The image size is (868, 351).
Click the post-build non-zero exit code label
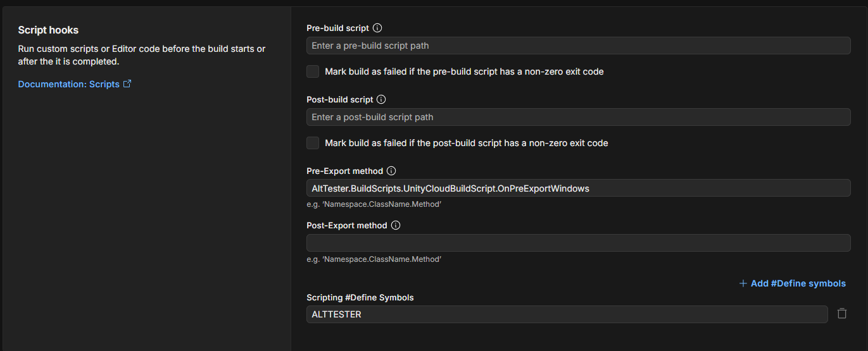pos(466,143)
